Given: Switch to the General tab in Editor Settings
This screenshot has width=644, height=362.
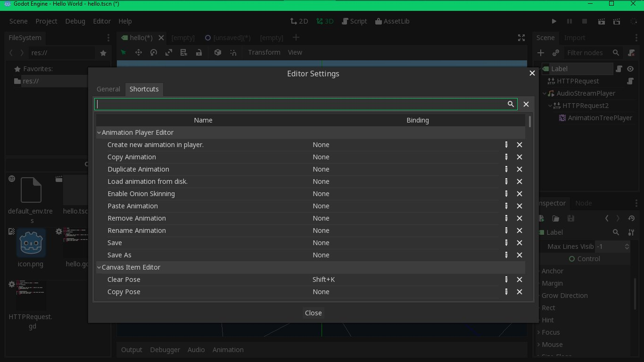Looking at the screenshot, I should click(108, 89).
